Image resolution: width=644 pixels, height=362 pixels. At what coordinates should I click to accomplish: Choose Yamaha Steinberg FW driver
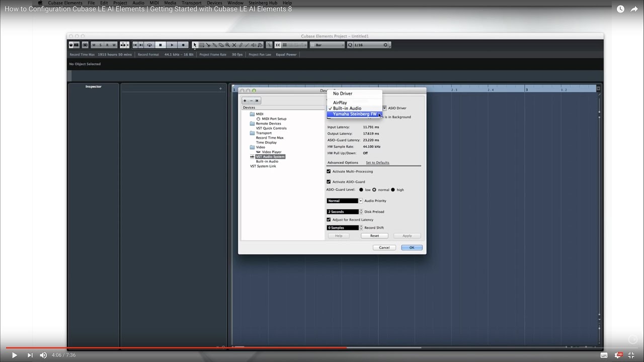point(355,114)
